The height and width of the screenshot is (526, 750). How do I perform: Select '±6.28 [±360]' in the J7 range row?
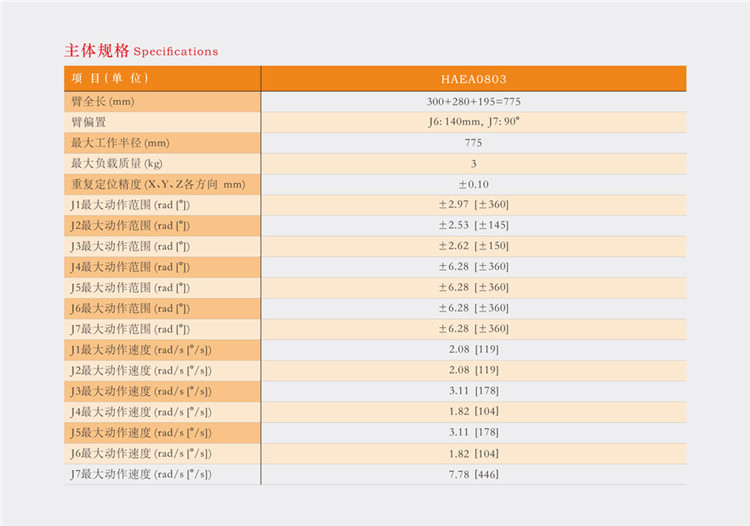(474, 329)
